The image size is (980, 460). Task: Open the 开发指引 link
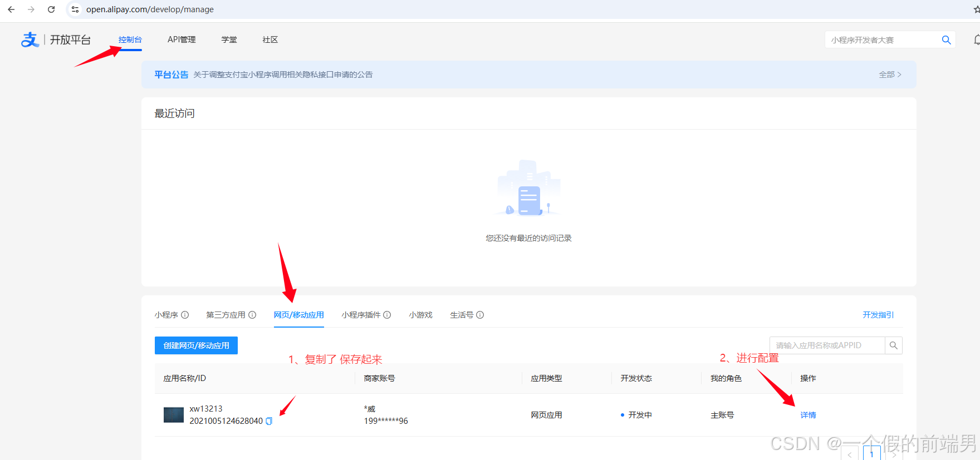pos(878,315)
